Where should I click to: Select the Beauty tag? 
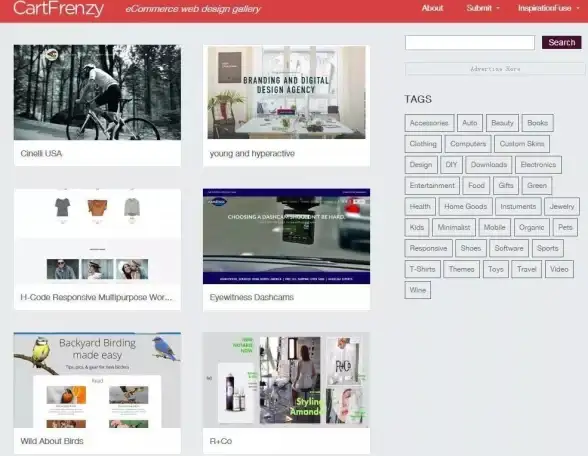click(x=502, y=123)
